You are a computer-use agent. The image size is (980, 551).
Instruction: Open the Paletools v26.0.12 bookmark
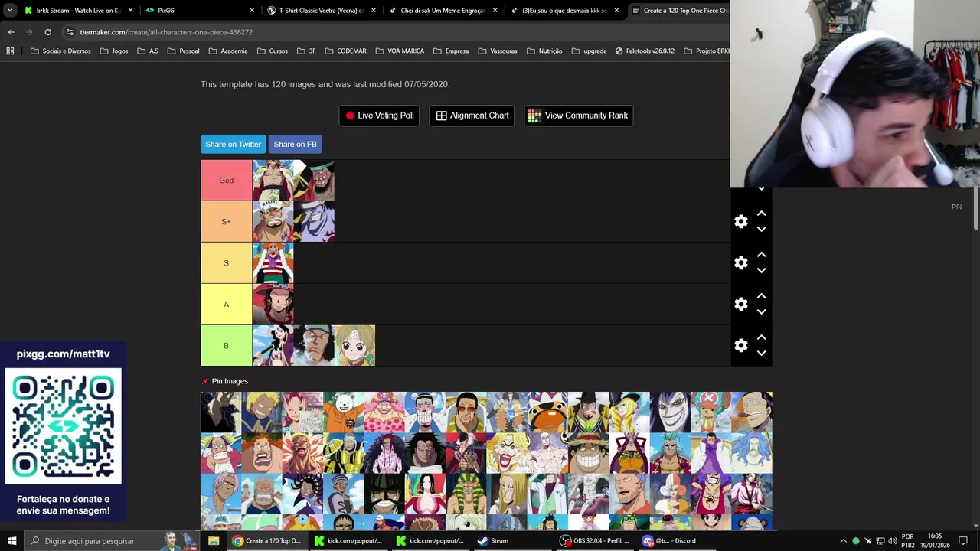click(645, 51)
